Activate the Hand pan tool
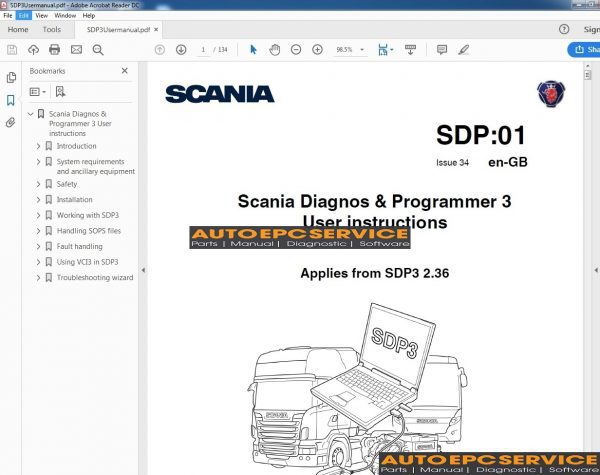Image resolution: width=600 pixels, height=475 pixels. pyautogui.click(x=274, y=50)
